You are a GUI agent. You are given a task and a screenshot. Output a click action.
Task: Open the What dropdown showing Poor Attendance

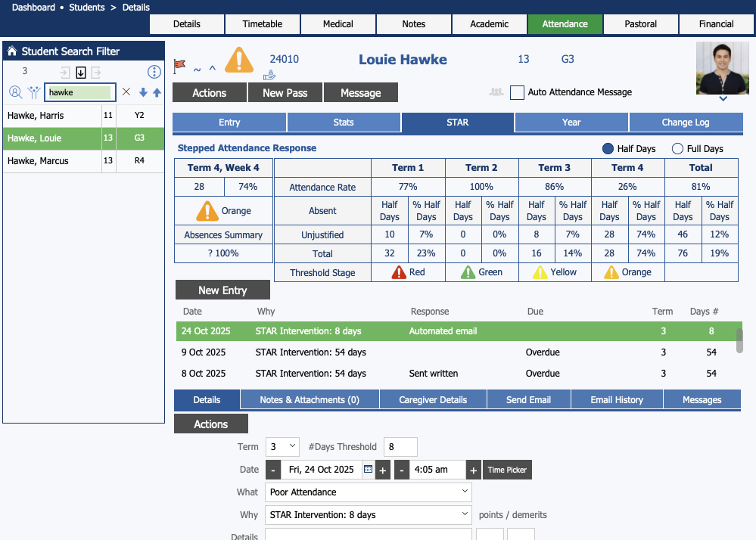(x=369, y=492)
